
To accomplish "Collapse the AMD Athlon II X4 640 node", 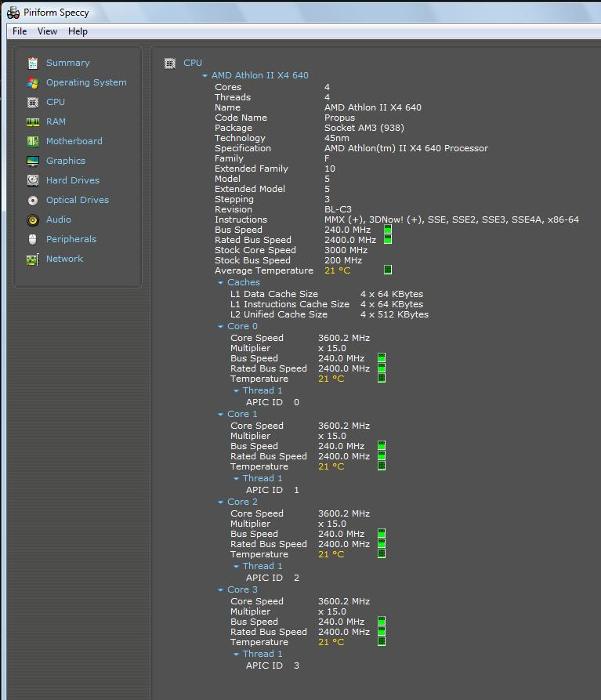I will [205, 76].
